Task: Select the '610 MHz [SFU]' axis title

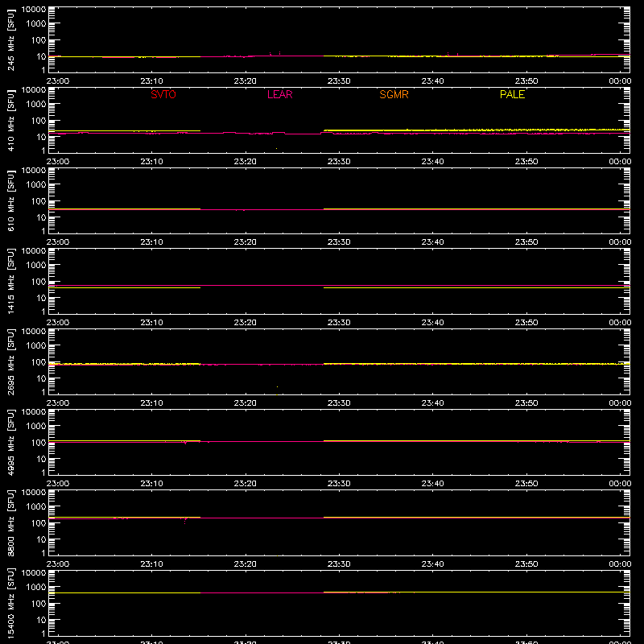Action: click(x=10, y=200)
